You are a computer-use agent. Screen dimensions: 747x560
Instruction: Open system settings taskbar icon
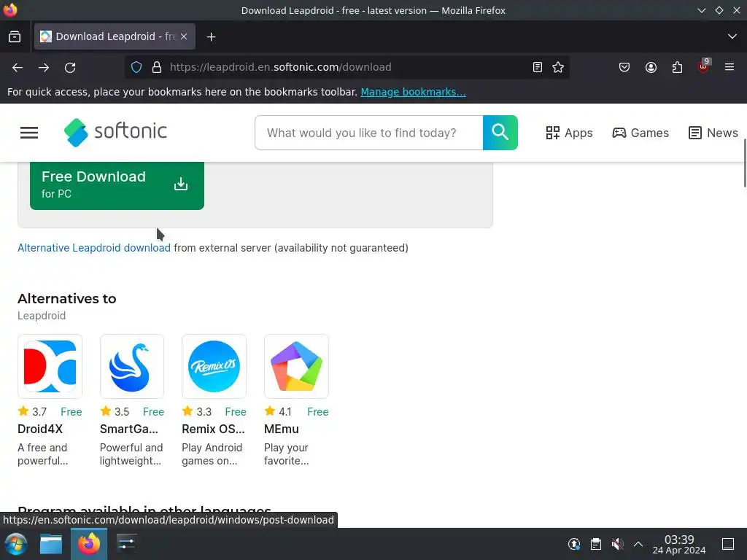coord(126,544)
